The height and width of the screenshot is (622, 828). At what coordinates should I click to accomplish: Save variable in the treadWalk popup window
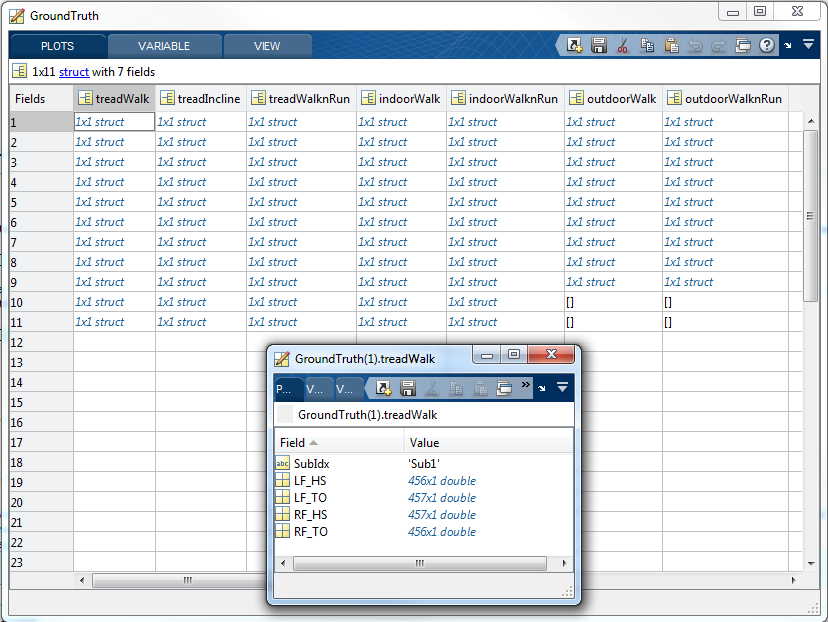pos(408,388)
